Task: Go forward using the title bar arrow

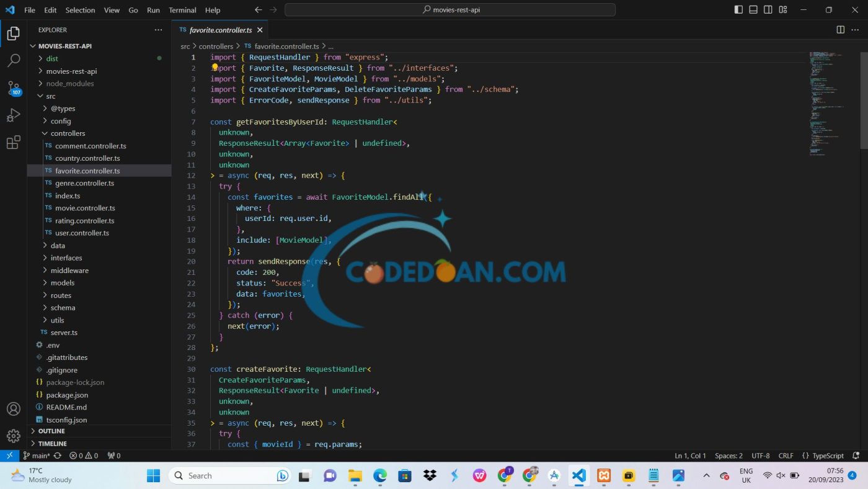Action: click(273, 10)
